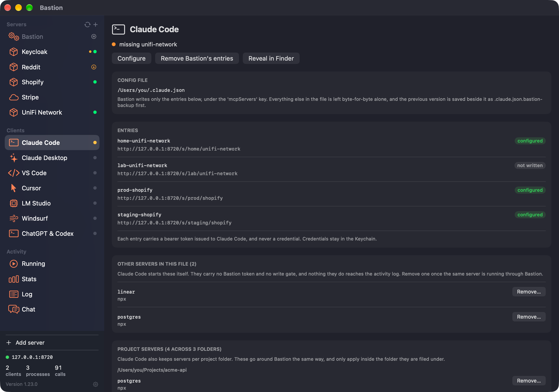Click the prod-shopify URL text
The image size is (559, 392).
point(170,198)
